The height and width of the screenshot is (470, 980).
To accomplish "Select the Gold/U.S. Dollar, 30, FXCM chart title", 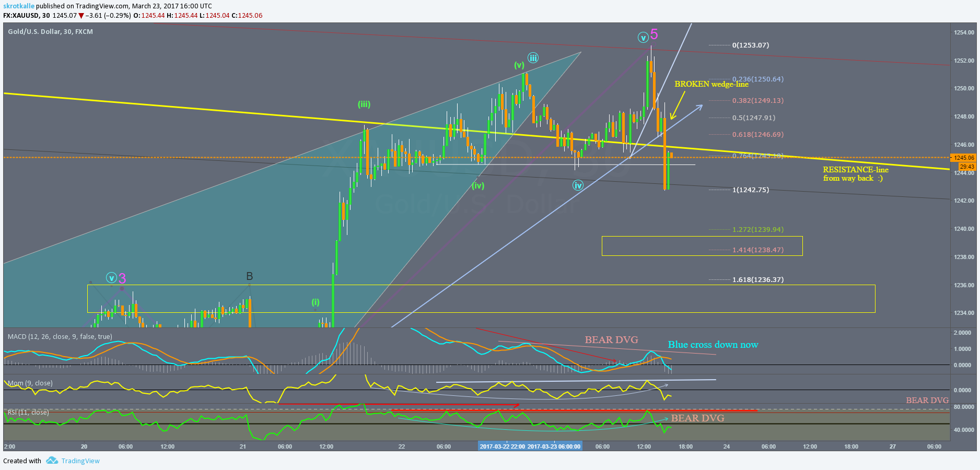I will [50, 32].
